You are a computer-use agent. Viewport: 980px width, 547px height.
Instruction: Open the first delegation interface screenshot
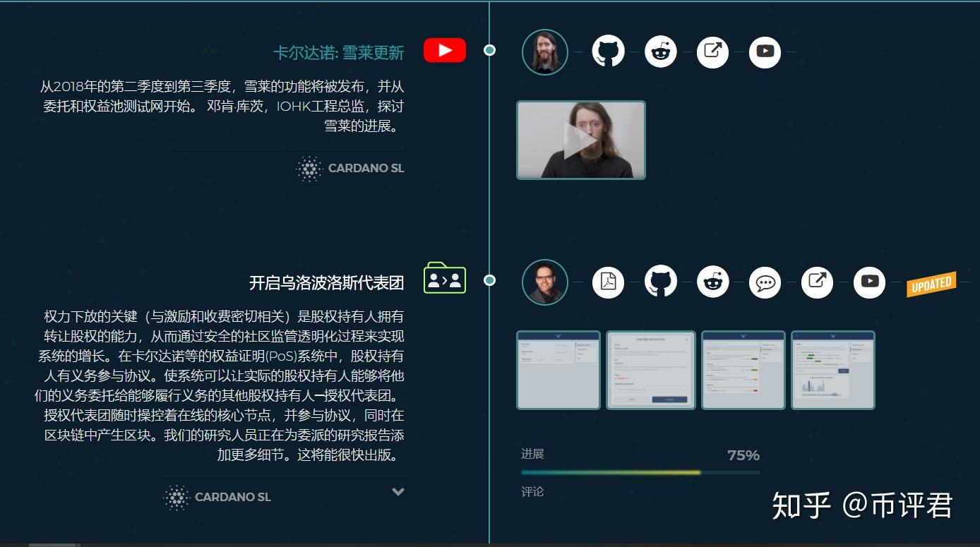(x=558, y=369)
